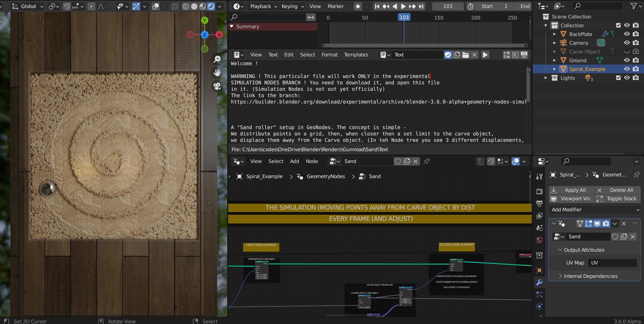Open the Templates menu in text editor

356,55
